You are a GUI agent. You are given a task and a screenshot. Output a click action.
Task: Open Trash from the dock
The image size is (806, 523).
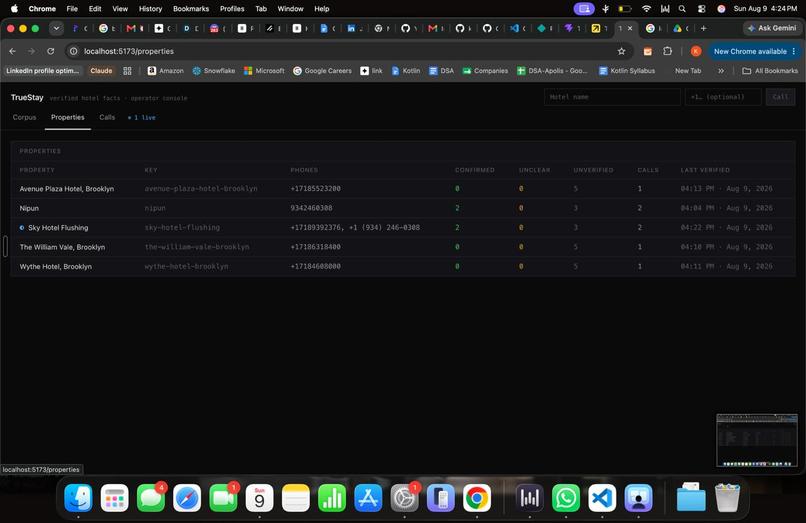click(727, 498)
